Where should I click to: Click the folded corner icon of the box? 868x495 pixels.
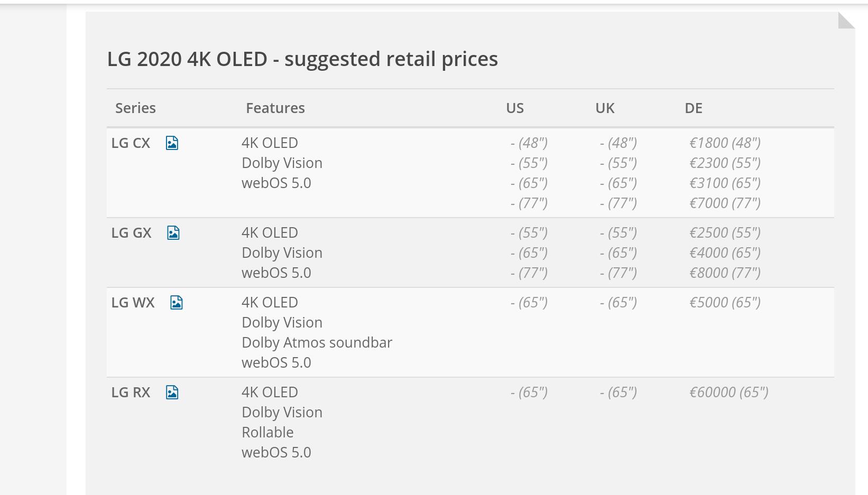(846, 20)
